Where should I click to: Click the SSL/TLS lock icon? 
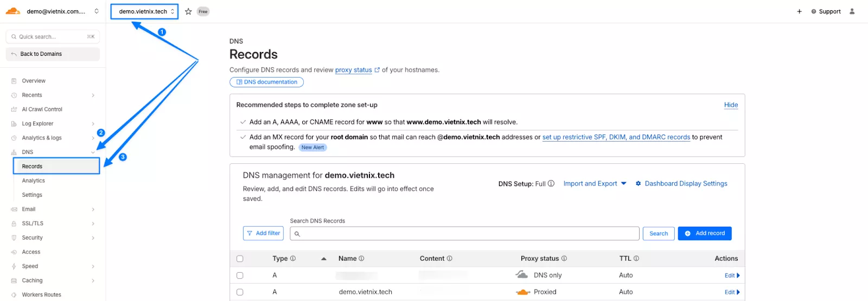click(x=14, y=223)
